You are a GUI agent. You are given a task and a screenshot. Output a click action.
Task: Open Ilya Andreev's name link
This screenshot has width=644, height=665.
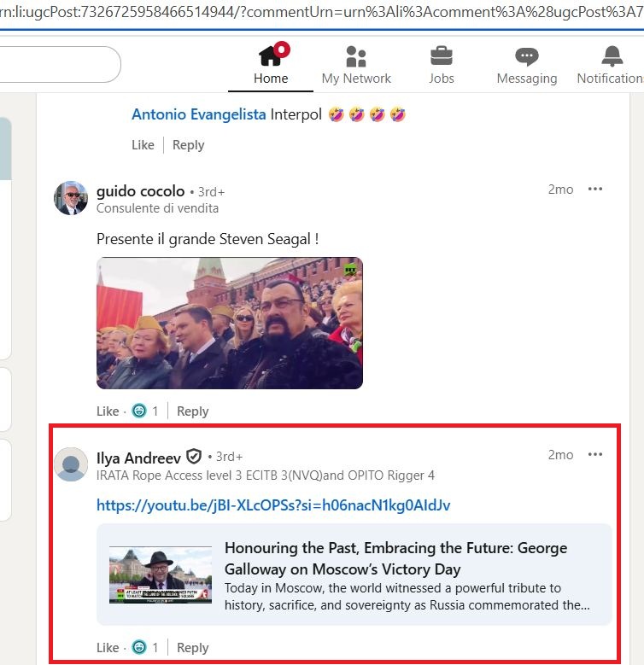tap(138, 458)
